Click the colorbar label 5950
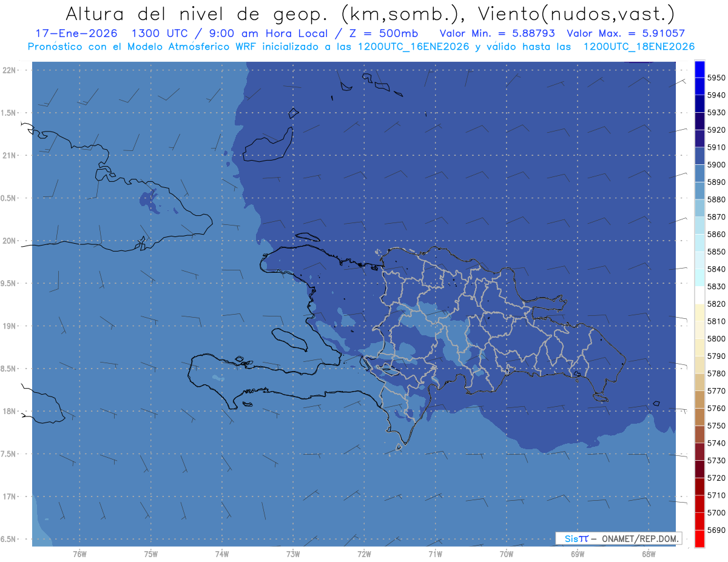 pos(716,78)
